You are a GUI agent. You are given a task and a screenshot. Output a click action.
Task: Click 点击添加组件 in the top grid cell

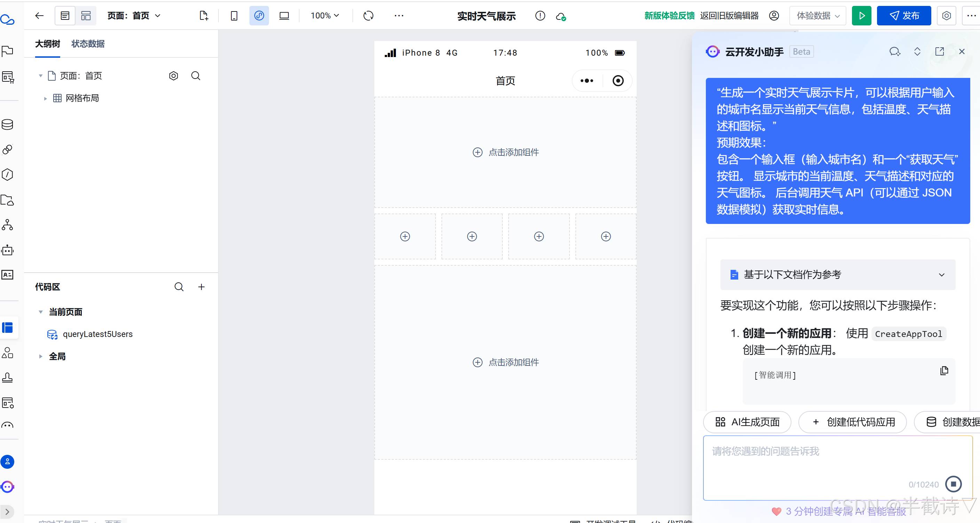505,152
